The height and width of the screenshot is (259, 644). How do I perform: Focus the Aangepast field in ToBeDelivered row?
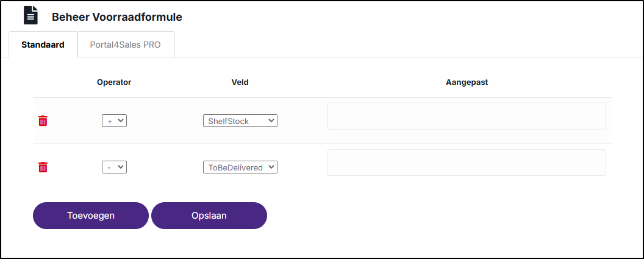tap(467, 162)
